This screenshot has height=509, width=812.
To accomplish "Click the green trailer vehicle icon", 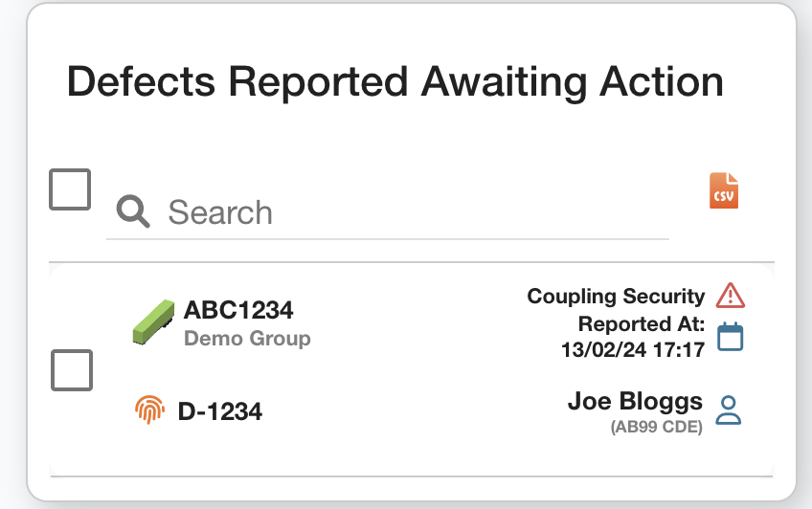I will point(153,321).
